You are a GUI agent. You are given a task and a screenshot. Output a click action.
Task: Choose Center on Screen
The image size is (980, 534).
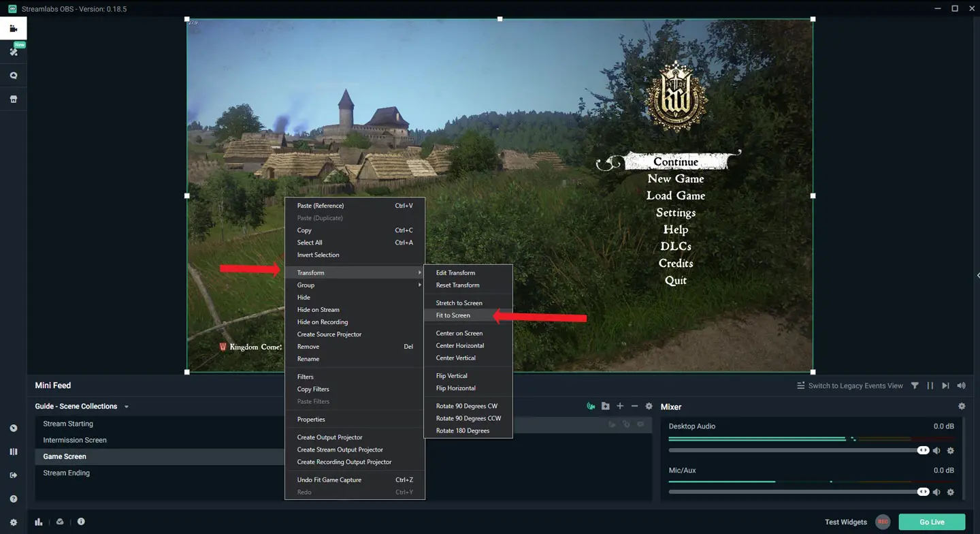(x=468, y=333)
